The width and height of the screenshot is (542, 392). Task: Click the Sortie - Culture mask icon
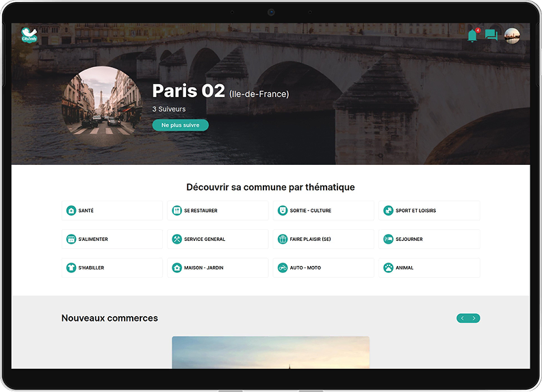(283, 211)
